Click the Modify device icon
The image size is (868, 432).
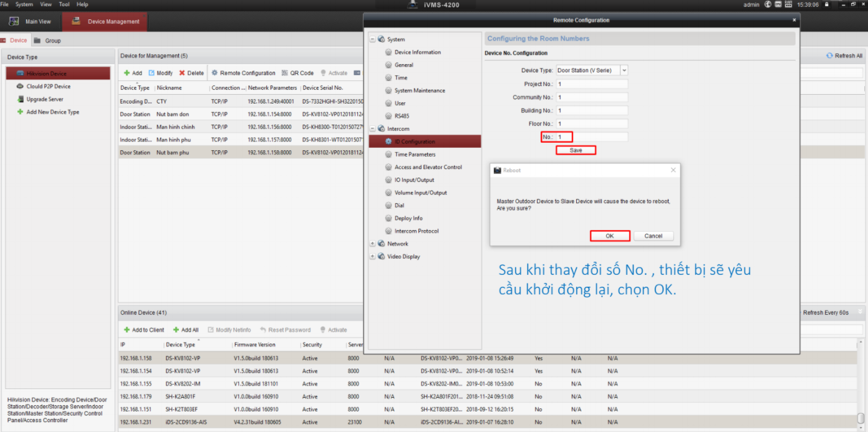coord(152,73)
